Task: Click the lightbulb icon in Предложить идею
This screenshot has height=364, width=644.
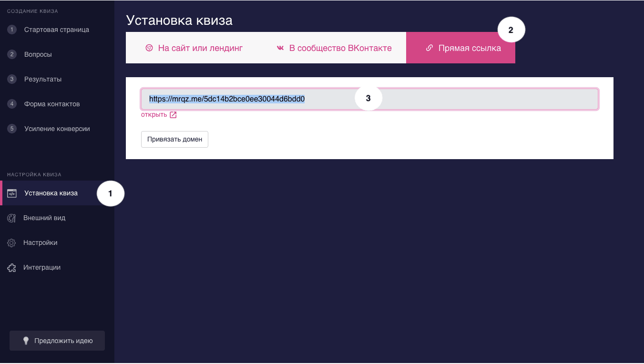Action: coord(26,340)
